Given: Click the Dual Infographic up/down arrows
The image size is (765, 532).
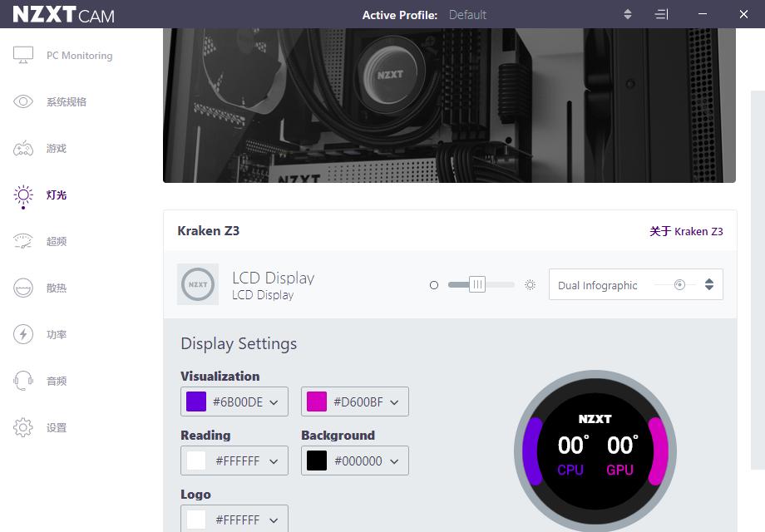Looking at the screenshot, I should (709, 285).
